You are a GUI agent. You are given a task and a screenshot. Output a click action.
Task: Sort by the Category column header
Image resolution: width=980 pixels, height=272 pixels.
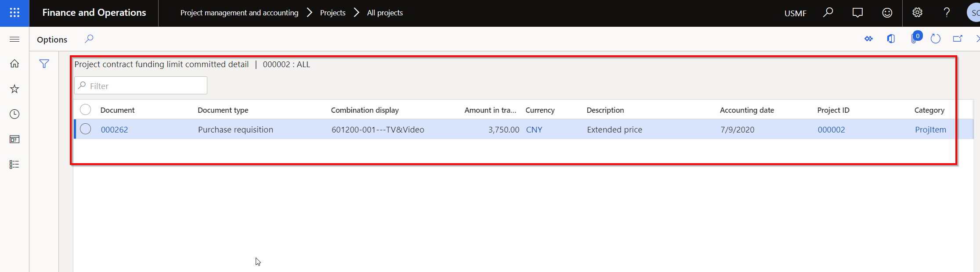pos(929,110)
